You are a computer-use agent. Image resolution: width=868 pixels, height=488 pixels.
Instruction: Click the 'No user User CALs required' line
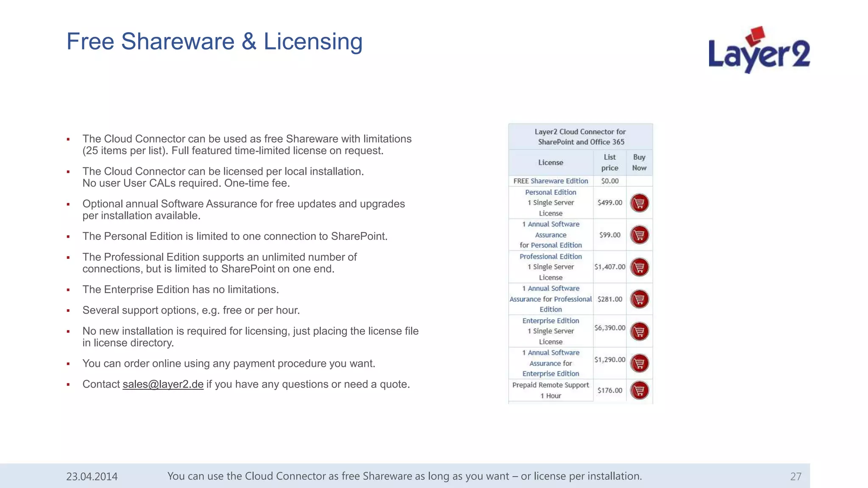186,183
